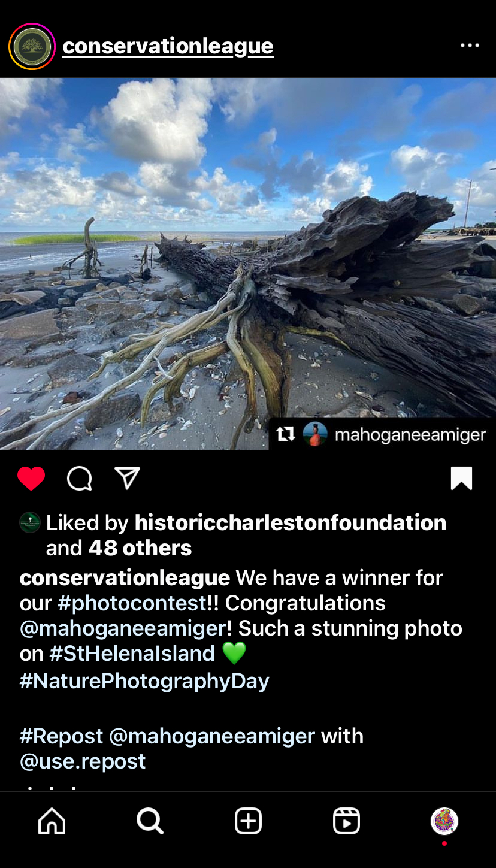
Task: Open the three-dot post options menu
Action: 470,46
